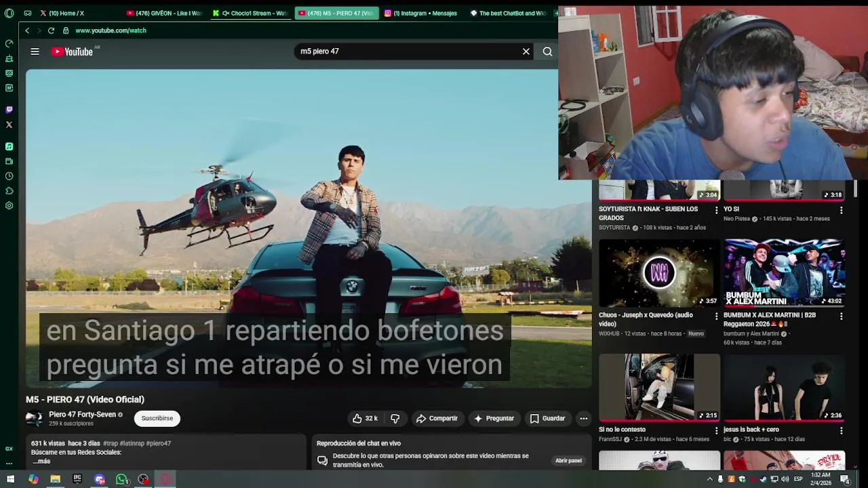The image size is (868, 488).
Task: Open options for 'Si no le contesto' video
Action: 716,430
